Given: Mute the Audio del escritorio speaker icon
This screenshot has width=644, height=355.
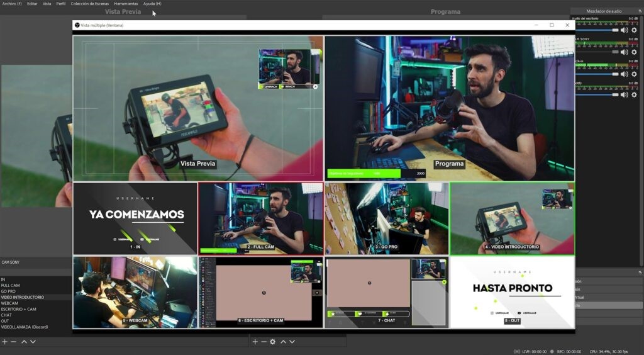Looking at the screenshot, I should click(625, 30).
